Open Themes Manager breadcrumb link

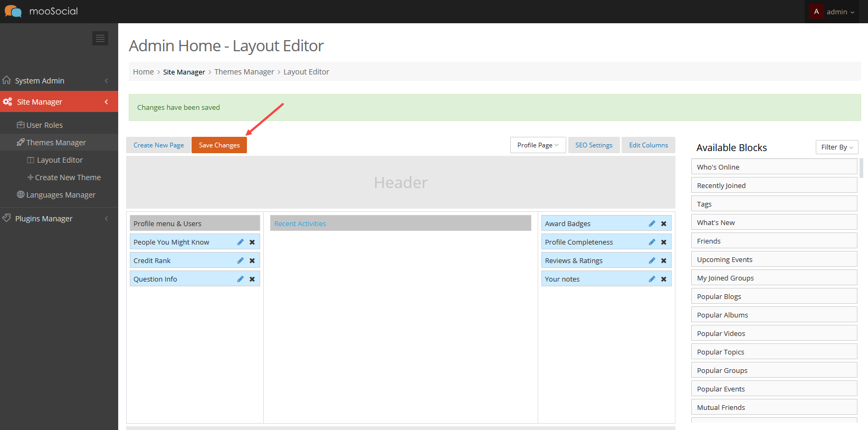point(244,72)
